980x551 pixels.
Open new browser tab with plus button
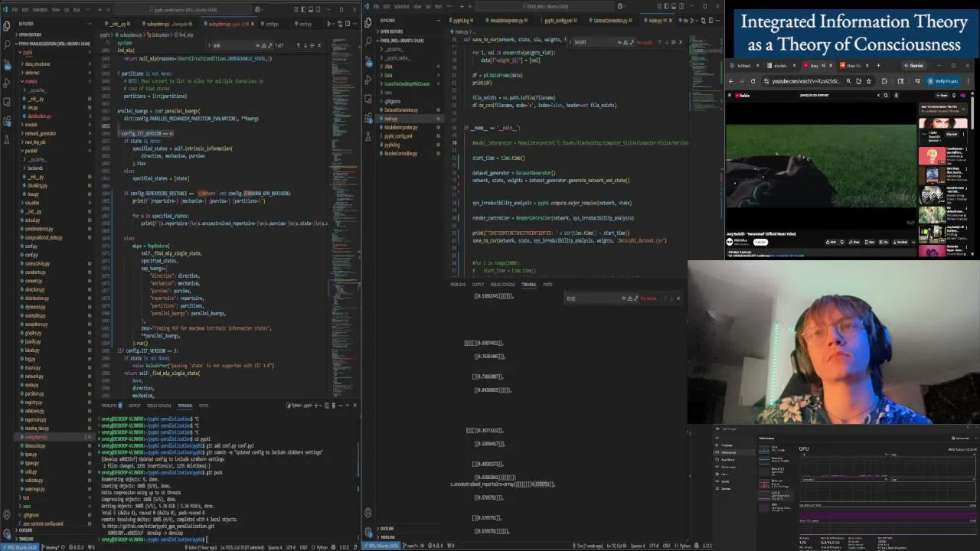pos(878,65)
